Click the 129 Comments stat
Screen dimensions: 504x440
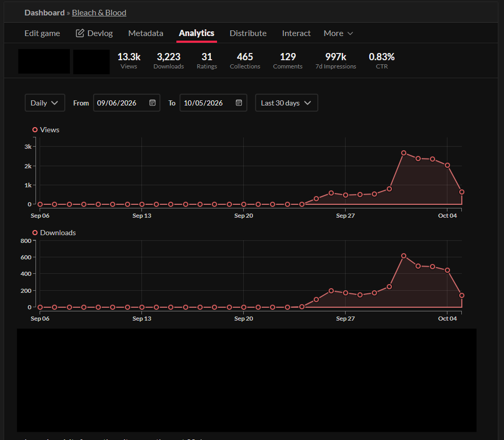click(287, 61)
